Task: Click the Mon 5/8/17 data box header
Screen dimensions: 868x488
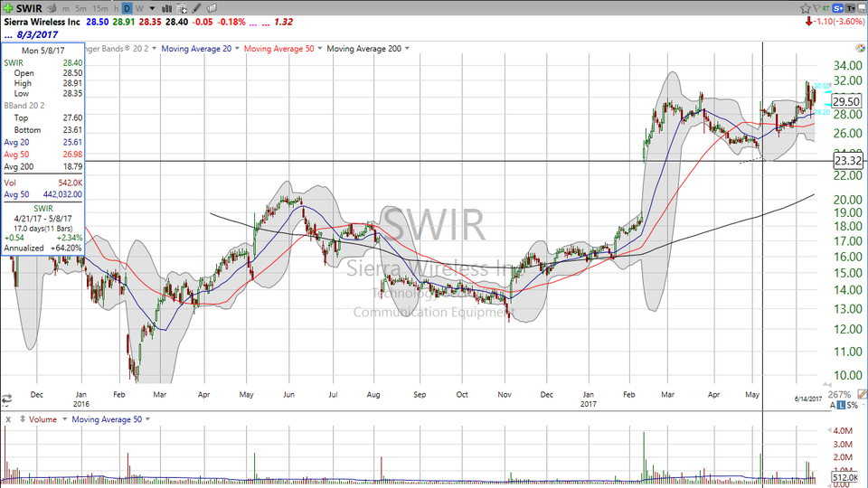Action: tap(43, 51)
